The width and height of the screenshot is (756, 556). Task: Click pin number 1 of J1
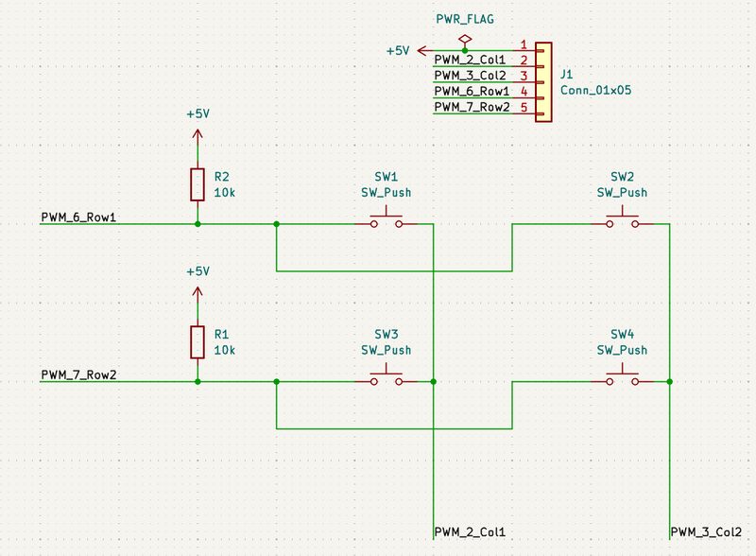click(x=524, y=44)
